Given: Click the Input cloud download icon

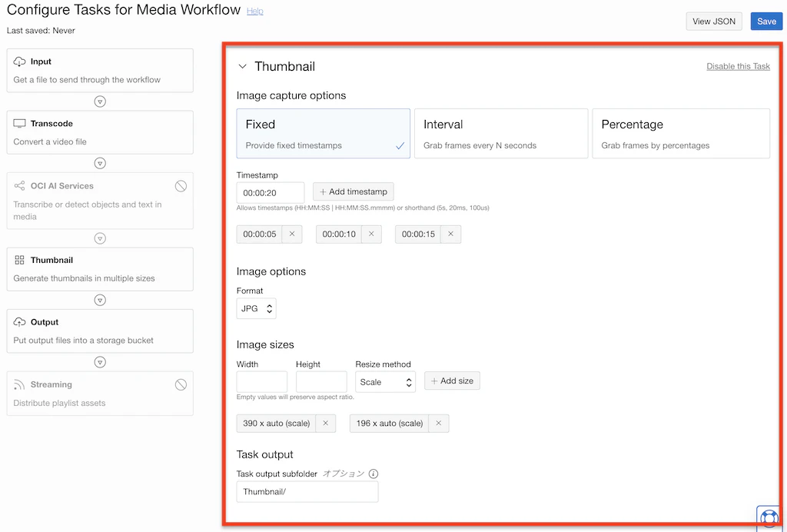Looking at the screenshot, I should click(19, 62).
